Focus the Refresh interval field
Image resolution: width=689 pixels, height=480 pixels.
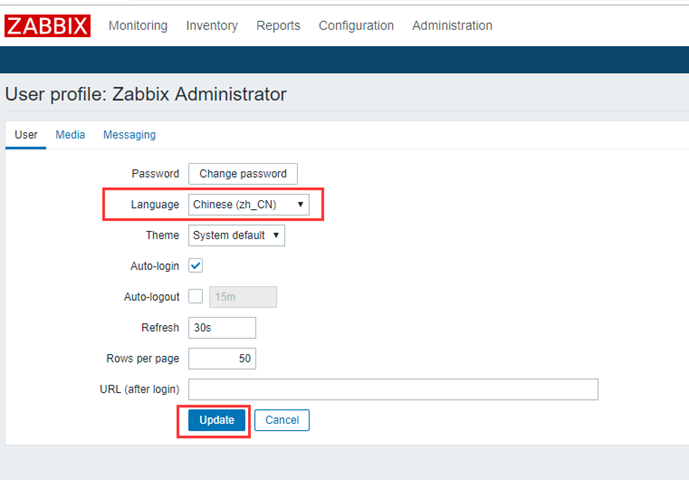tap(222, 327)
